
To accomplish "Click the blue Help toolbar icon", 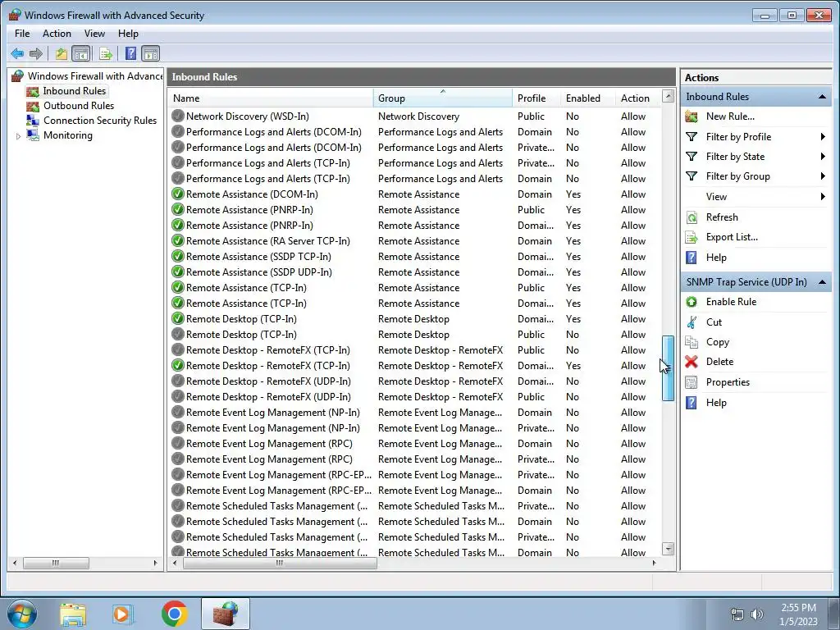I will 130,53.
